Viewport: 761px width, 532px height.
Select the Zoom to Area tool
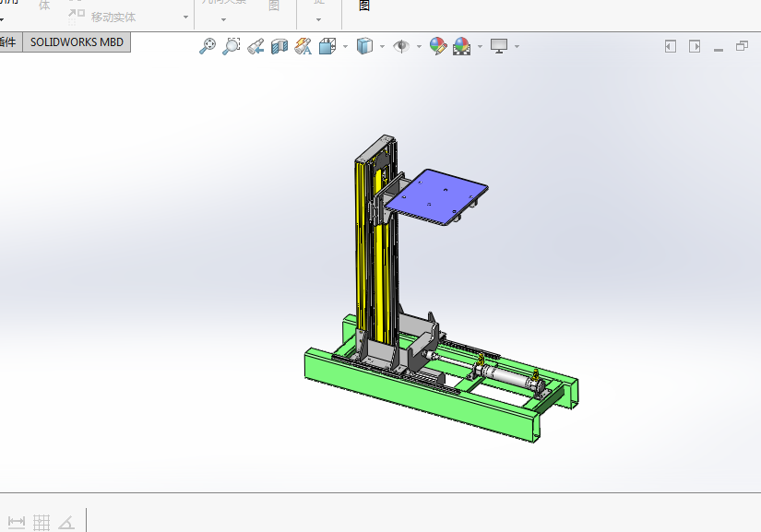point(232,46)
